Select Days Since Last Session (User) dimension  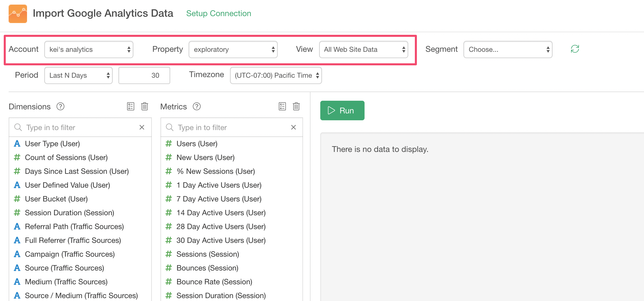[x=80, y=171]
